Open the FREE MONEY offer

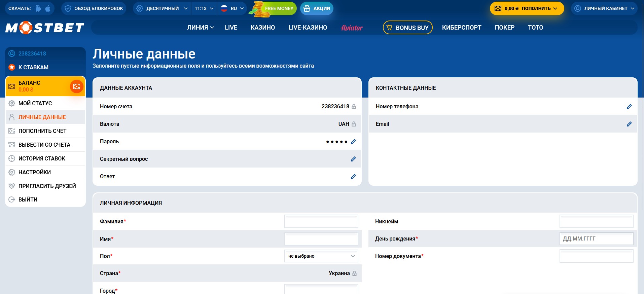coord(273,8)
